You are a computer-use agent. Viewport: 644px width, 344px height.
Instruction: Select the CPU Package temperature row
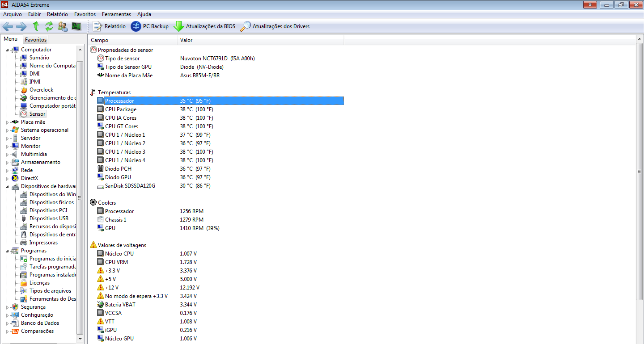(220, 109)
